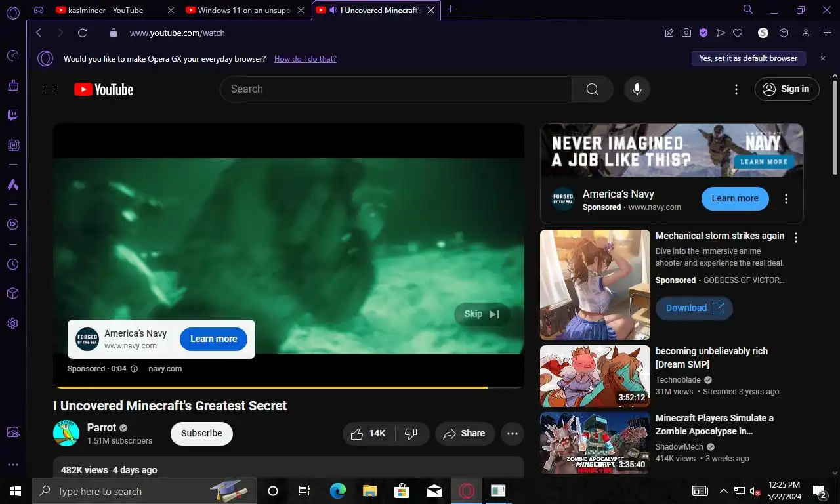Subscribe to the Parrot channel
The image size is (840, 504).
coord(201,434)
